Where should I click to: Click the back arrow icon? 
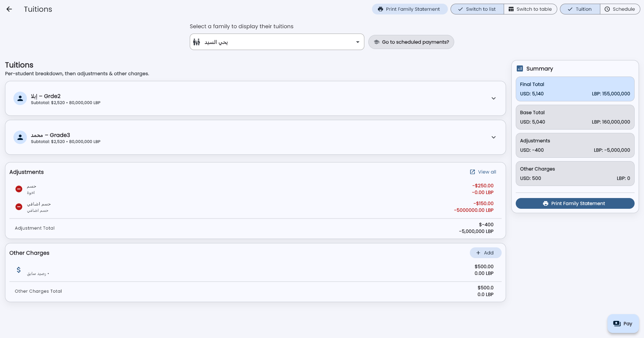9,9
